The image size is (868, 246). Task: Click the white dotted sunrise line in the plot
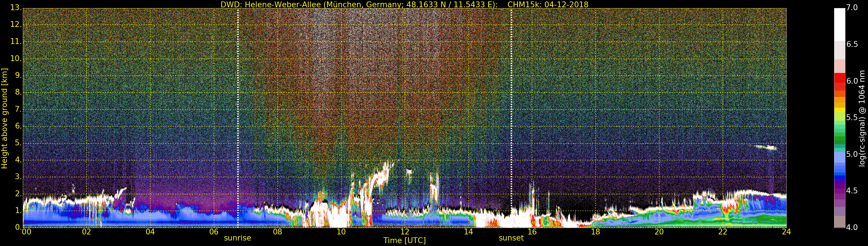(238, 118)
